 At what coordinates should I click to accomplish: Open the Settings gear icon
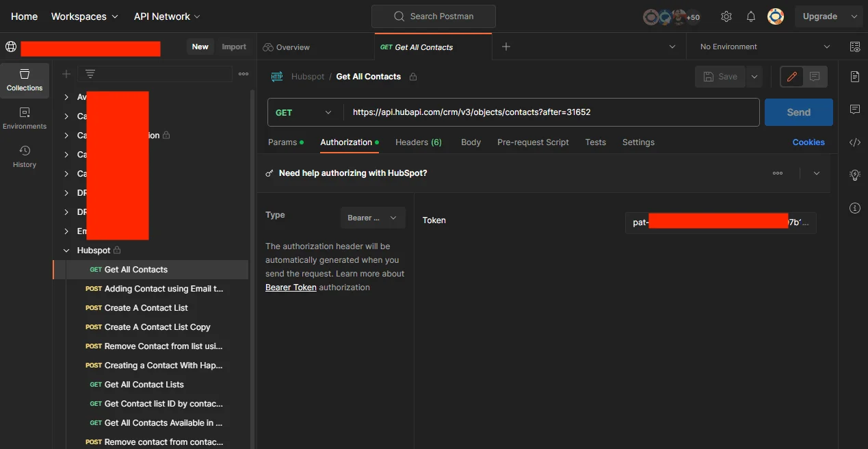pyautogui.click(x=726, y=16)
